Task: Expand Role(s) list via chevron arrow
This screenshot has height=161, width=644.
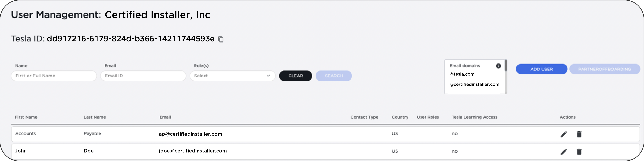Action: 268,76
